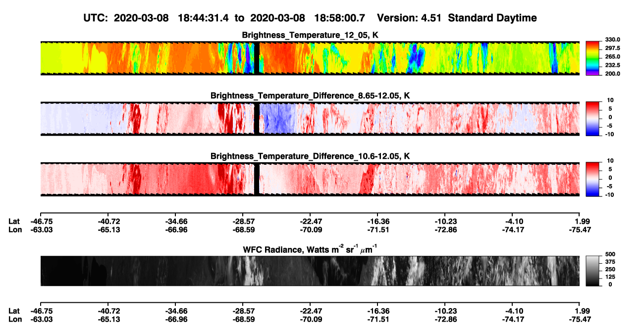Click the 375 tick on WFC colorbar
The width and height of the screenshot is (644, 330).
click(610, 263)
